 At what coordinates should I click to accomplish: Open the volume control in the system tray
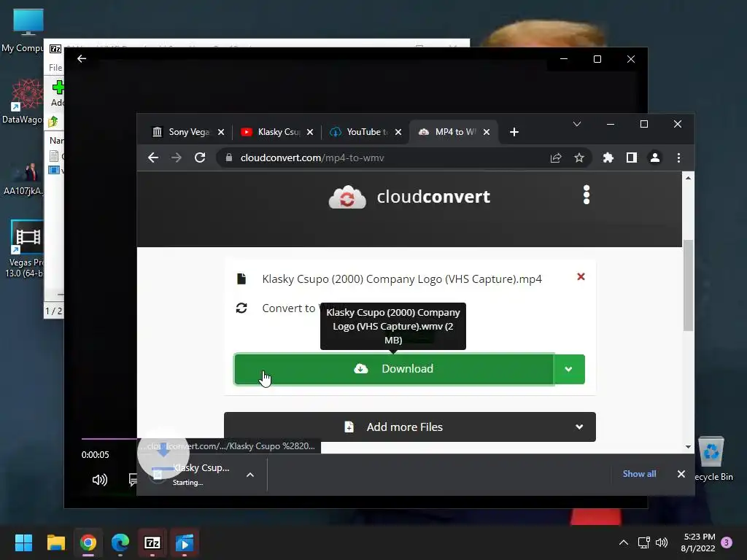[662, 542]
